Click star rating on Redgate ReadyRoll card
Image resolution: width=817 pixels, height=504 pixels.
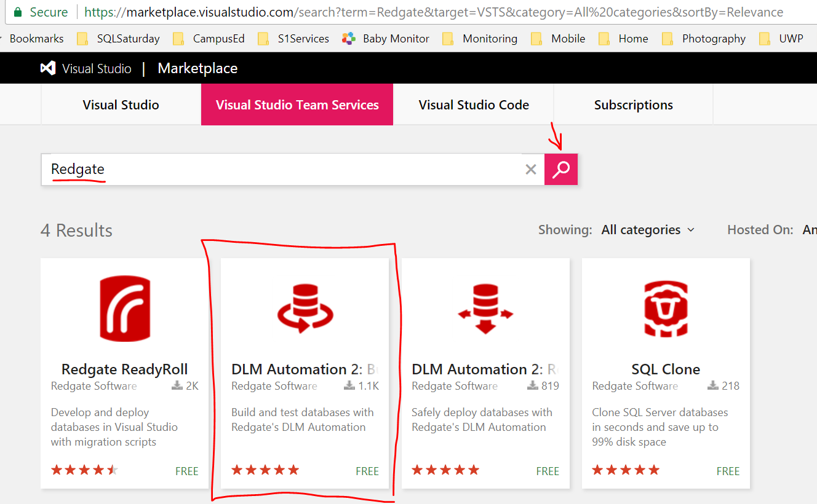click(x=85, y=470)
